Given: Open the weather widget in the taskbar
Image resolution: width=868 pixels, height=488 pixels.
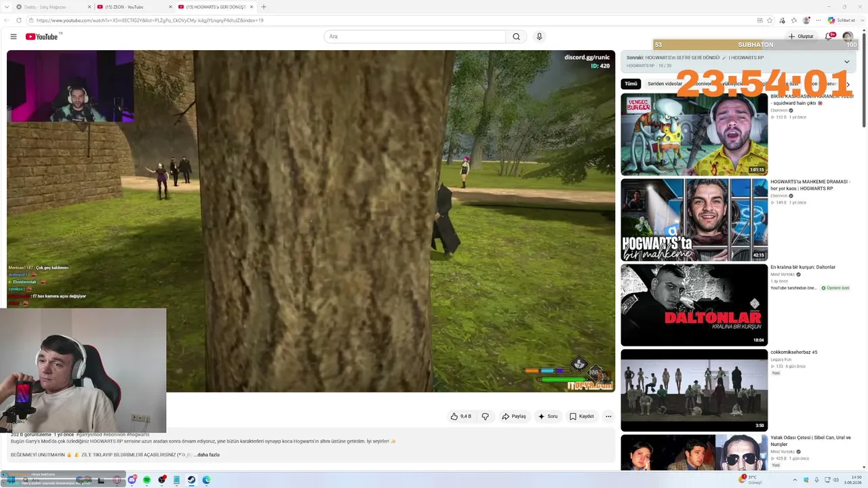Looking at the screenshot, I should 751,480.
